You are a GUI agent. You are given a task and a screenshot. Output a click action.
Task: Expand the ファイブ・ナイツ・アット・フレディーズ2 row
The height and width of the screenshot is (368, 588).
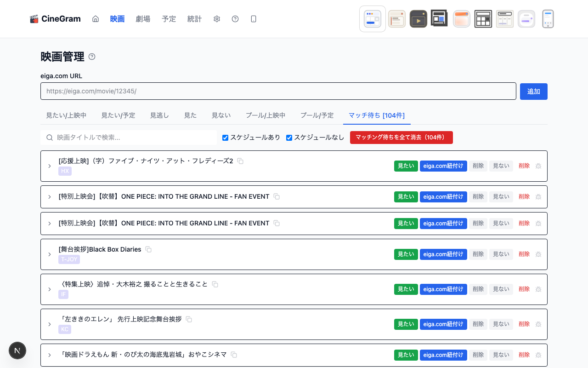pyautogui.click(x=50, y=166)
